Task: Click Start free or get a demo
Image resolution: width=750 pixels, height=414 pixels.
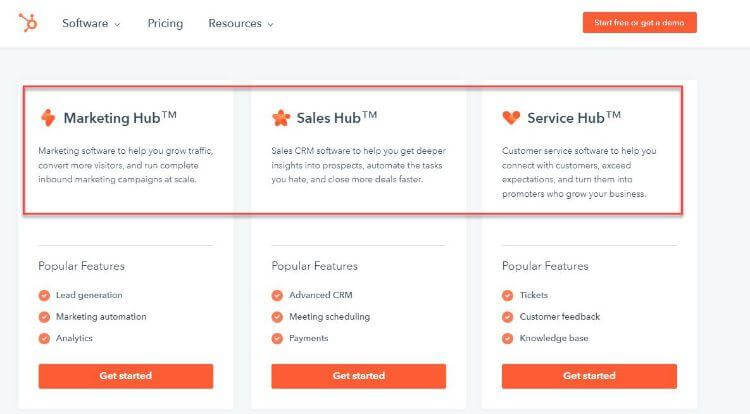Action: [639, 23]
